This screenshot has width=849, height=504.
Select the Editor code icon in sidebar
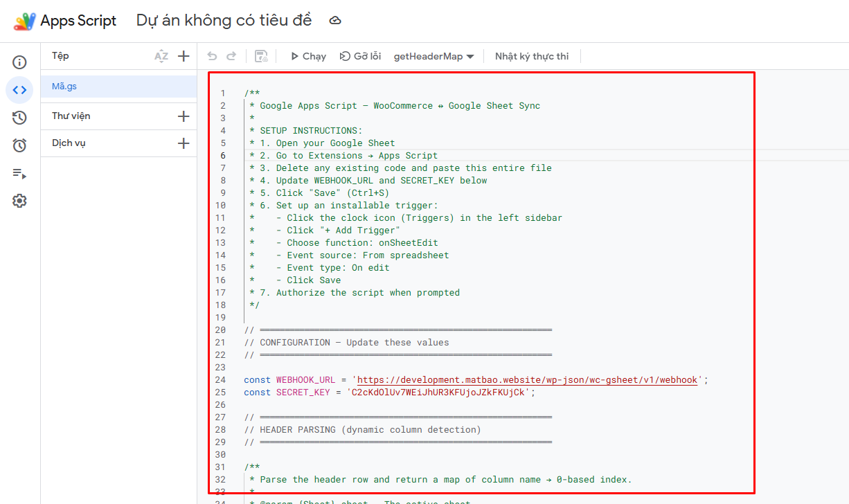(19, 90)
